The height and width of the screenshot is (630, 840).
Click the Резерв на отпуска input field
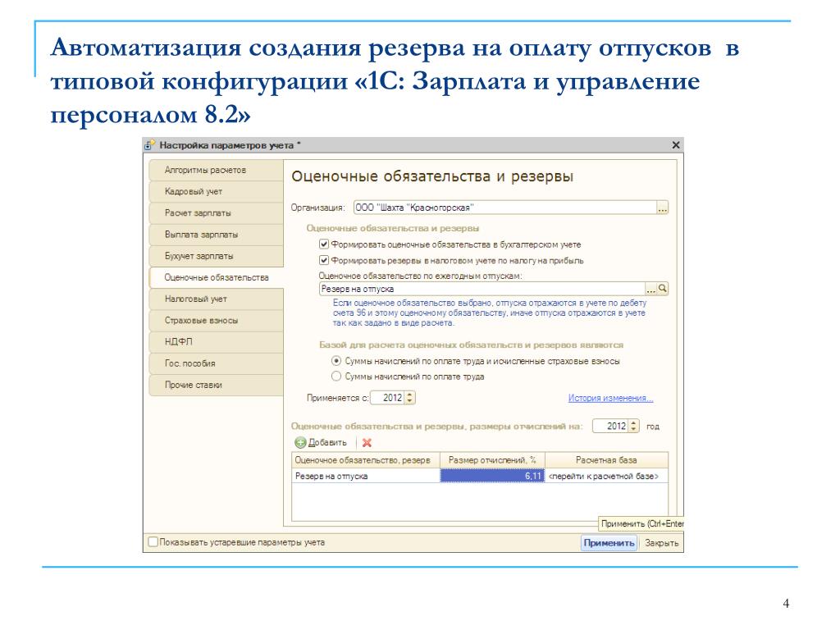point(482,289)
